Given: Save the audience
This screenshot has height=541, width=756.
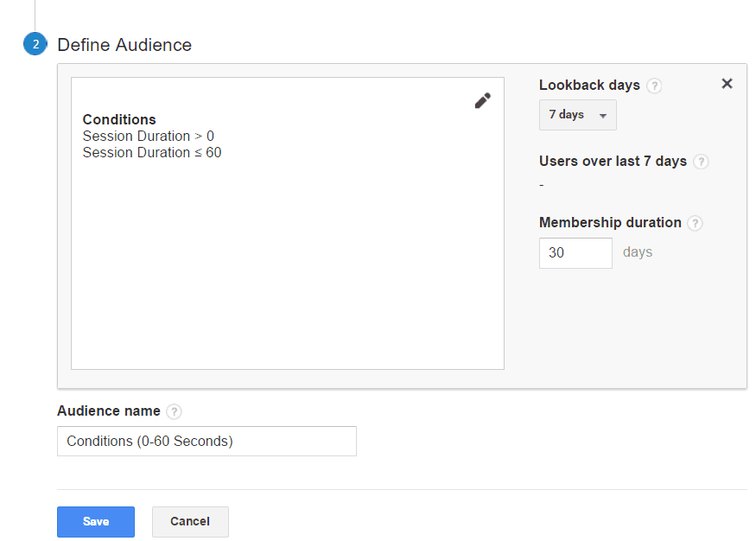Looking at the screenshot, I should 96,522.
